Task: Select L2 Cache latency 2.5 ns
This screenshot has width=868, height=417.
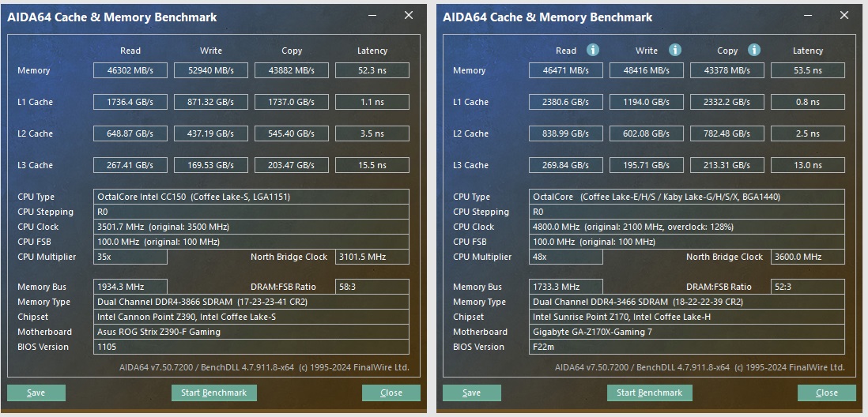Action: point(808,133)
